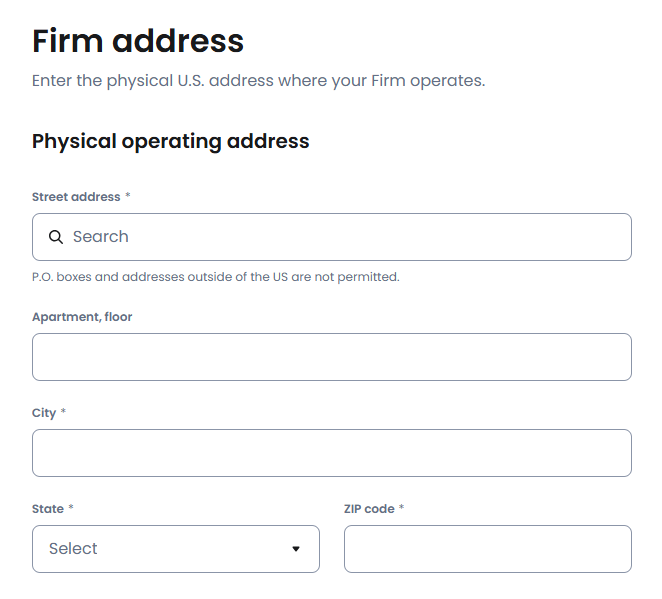Image resolution: width=662 pixels, height=599 pixels.
Task: Click the "Firm address" page heading
Action: pyautogui.click(x=138, y=41)
